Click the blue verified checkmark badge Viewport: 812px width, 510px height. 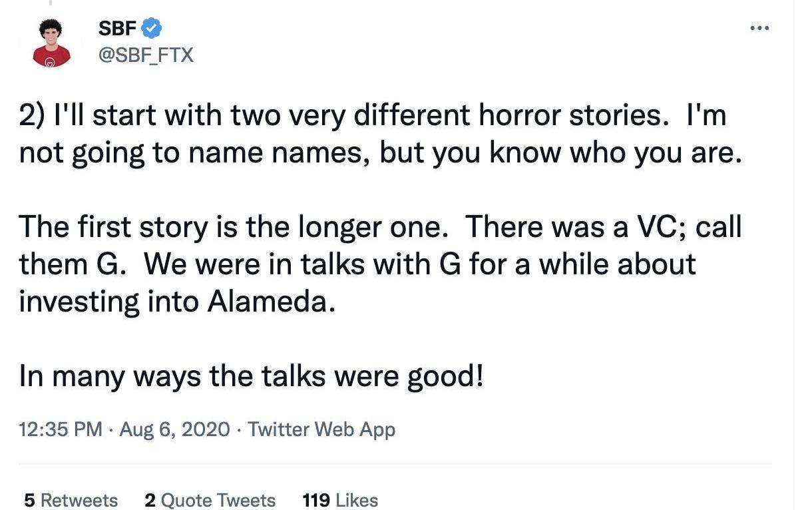pos(152,28)
